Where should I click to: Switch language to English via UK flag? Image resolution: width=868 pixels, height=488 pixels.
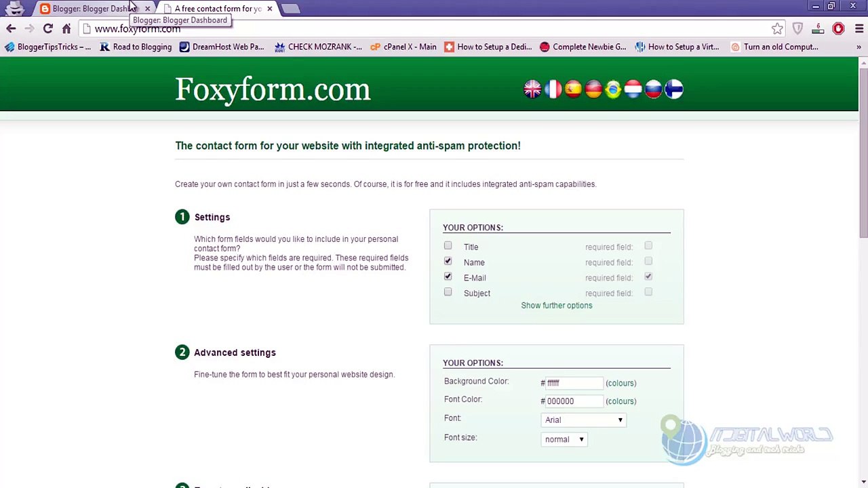click(x=532, y=89)
